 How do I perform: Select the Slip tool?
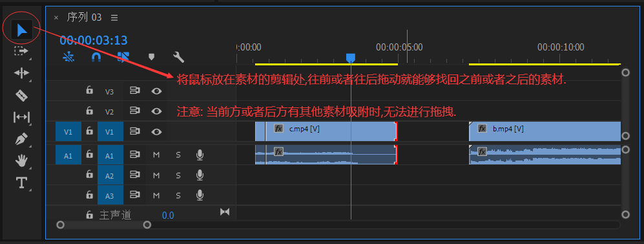(21, 117)
